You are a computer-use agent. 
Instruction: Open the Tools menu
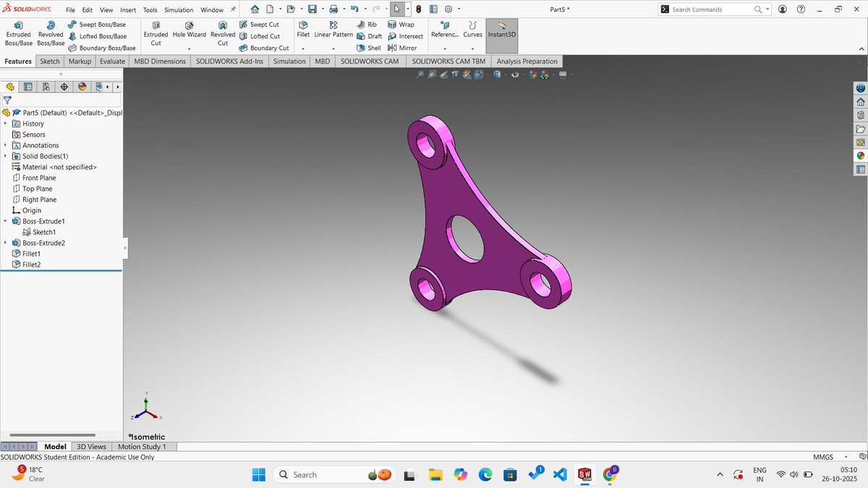pos(150,10)
